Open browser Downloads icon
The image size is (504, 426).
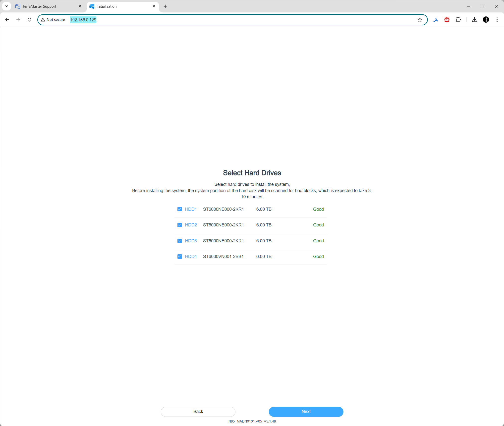[475, 20]
